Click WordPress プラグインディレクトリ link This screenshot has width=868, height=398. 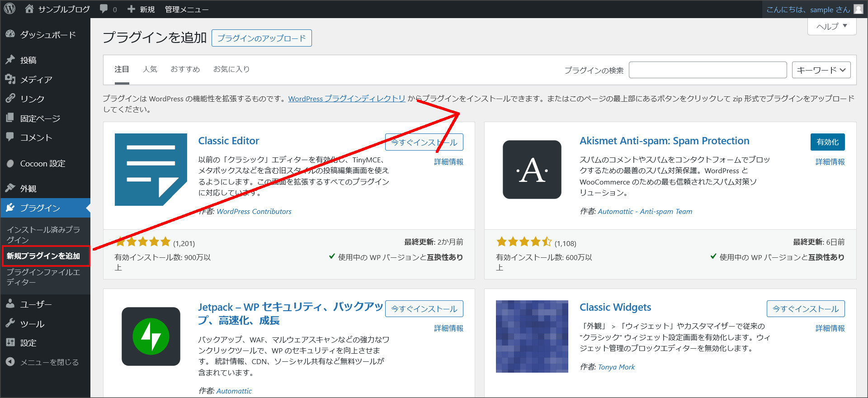pos(347,99)
